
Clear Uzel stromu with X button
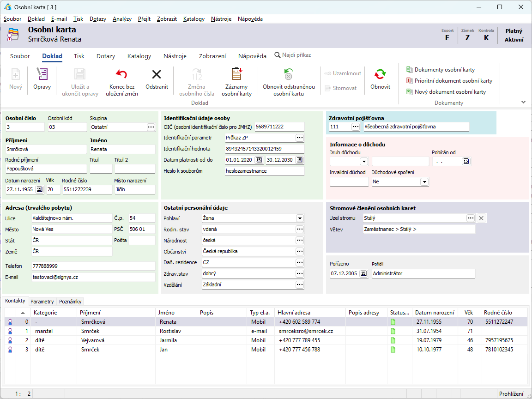tap(481, 218)
